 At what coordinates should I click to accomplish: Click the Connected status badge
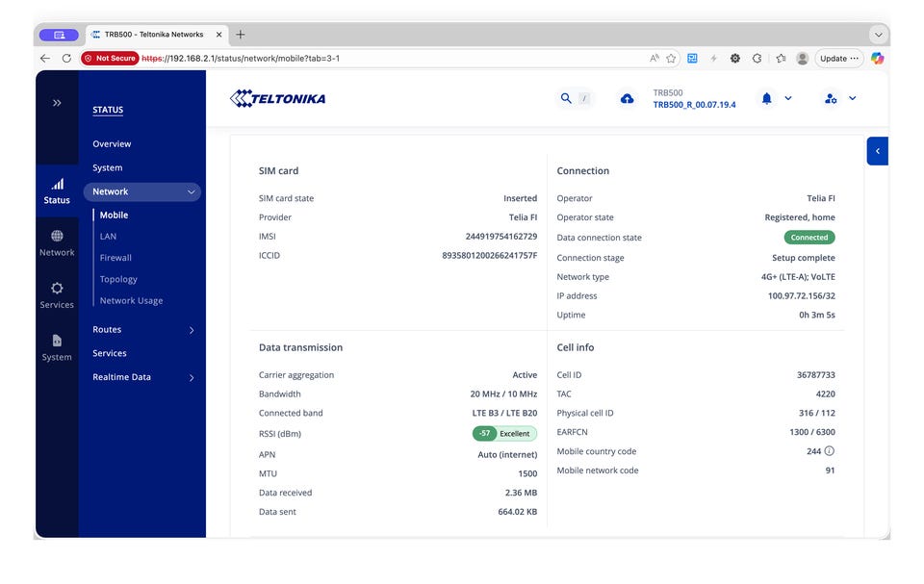coord(809,238)
